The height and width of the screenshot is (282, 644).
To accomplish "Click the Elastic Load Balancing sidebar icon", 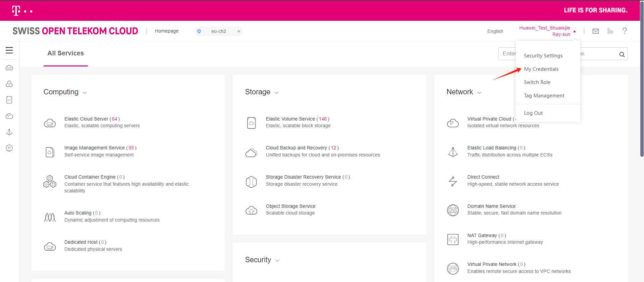I will point(9,132).
